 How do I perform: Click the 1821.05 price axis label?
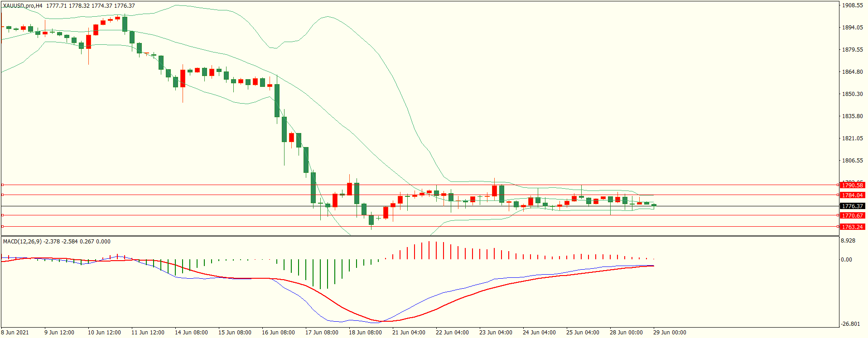click(852, 138)
